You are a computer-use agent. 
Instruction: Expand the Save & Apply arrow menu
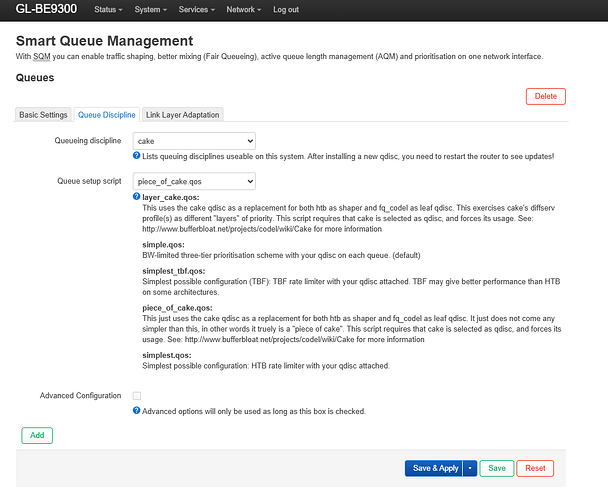pos(468,468)
